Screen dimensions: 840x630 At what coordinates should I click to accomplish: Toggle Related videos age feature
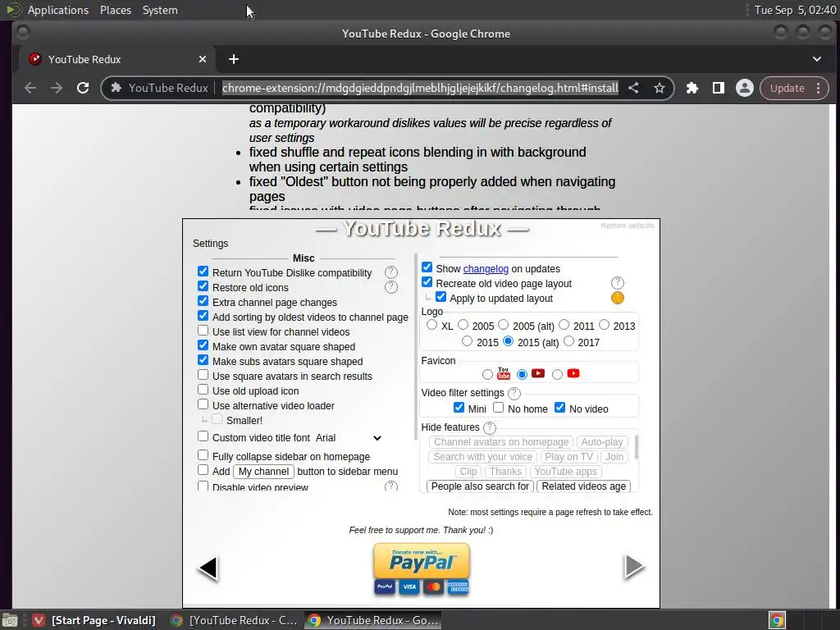coord(583,486)
